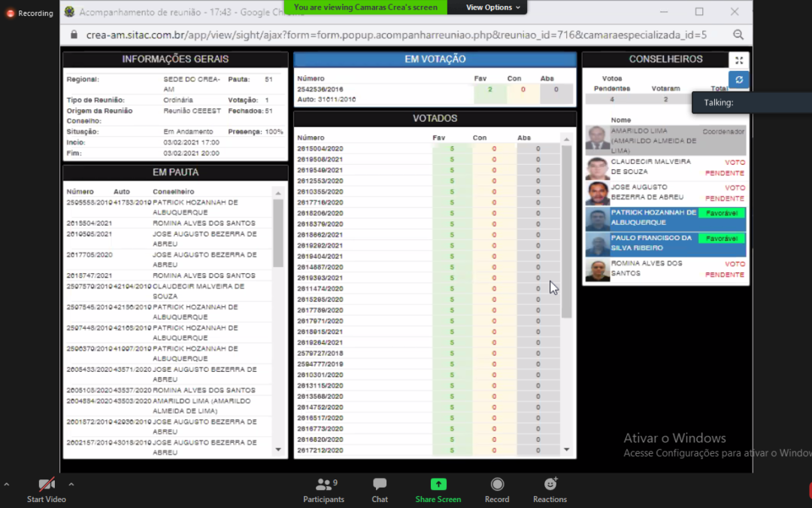Click Jose Augusto Bezerra de Abreu's photo
812x508 pixels.
[598, 193]
